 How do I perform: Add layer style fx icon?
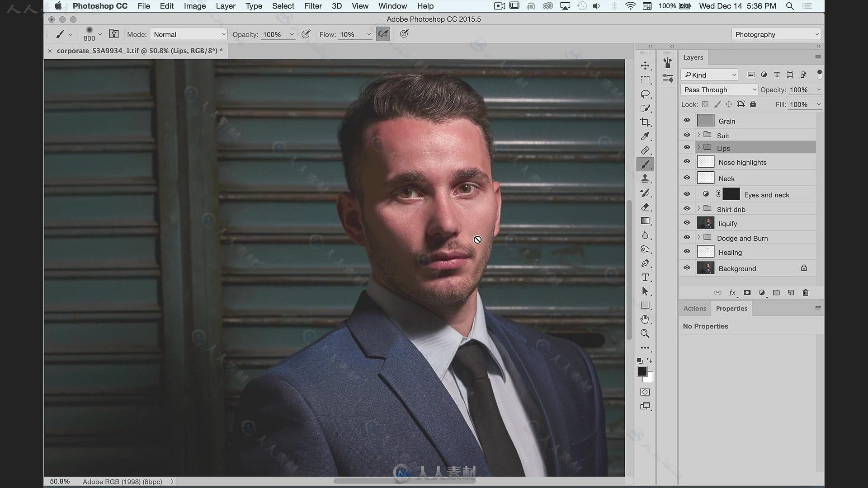(732, 293)
